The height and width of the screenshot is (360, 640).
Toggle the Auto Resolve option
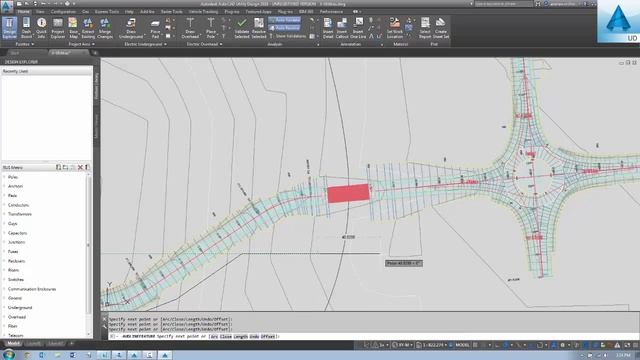[x=284, y=28]
